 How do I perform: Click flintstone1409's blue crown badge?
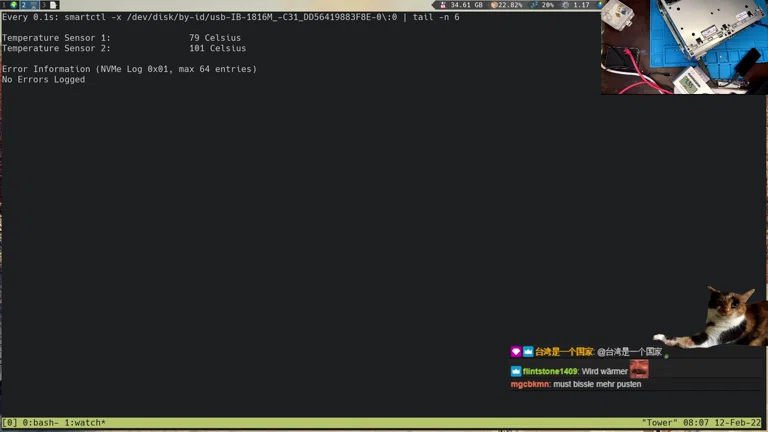516,371
